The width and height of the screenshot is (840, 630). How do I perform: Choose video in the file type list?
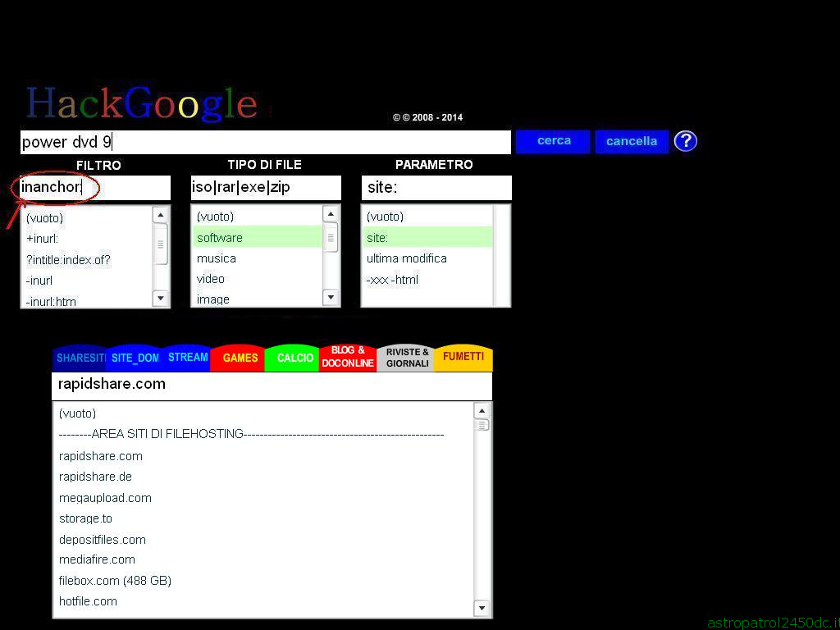[x=211, y=279]
